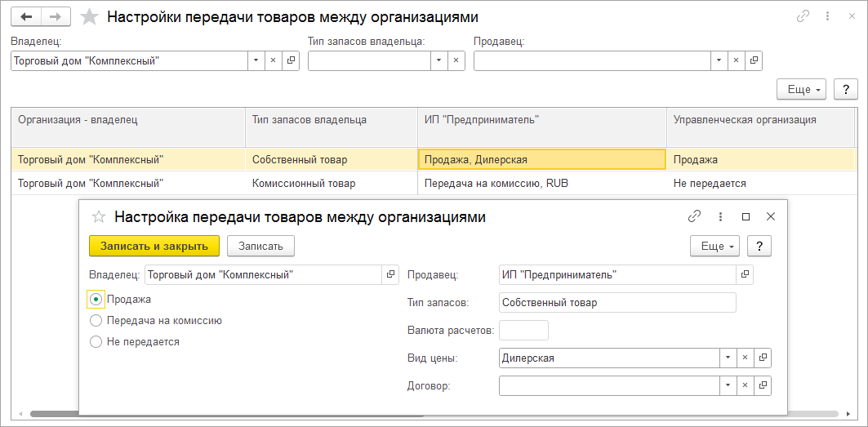Image resolution: width=868 pixels, height=427 pixels.
Task: Click the Записать button
Action: point(260,246)
